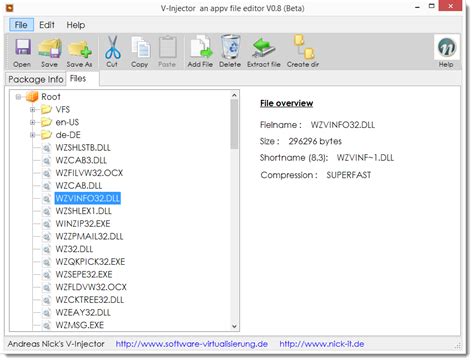Click the Root package box icon
The width and height of the screenshot is (474, 362).
[32, 97]
